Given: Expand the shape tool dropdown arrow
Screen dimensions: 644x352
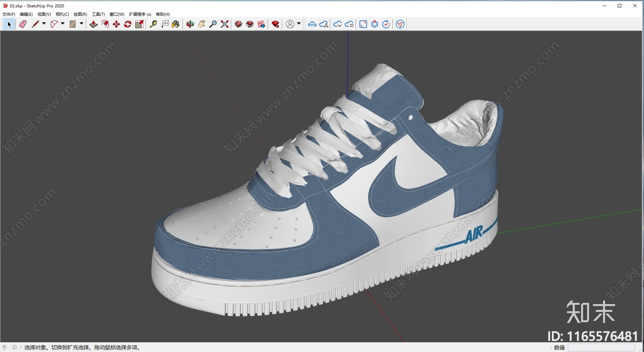Looking at the screenshot, I should [81, 24].
